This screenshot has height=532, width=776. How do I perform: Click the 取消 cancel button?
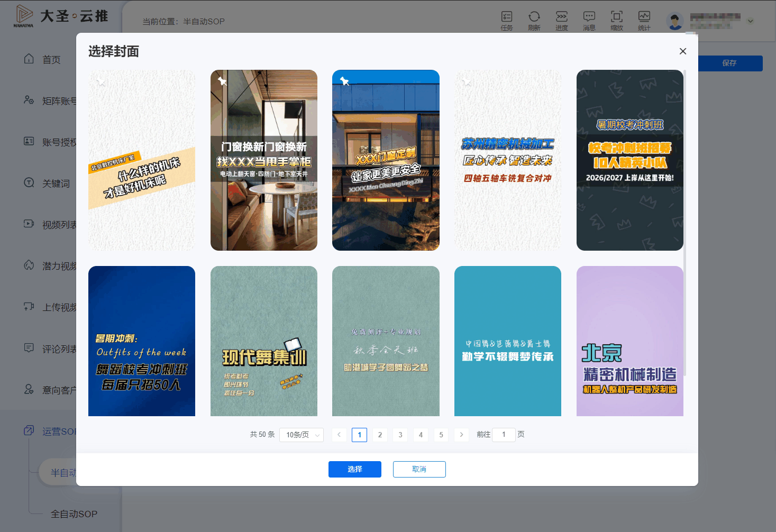click(419, 469)
